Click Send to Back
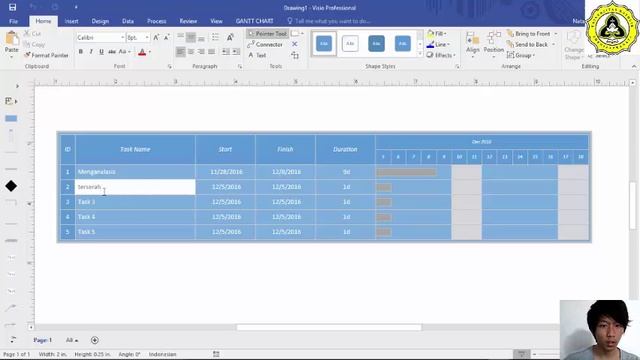640x360 pixels. coord(527,44)
